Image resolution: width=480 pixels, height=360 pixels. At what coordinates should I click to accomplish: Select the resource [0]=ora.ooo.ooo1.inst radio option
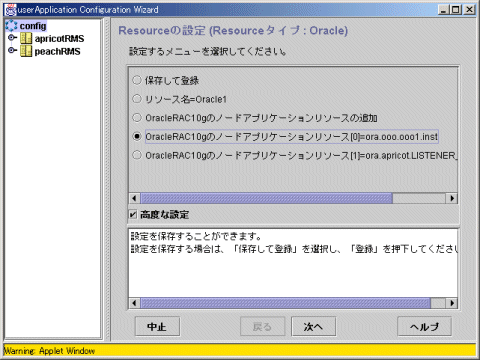pyautogui.click(x=137, y=136)
